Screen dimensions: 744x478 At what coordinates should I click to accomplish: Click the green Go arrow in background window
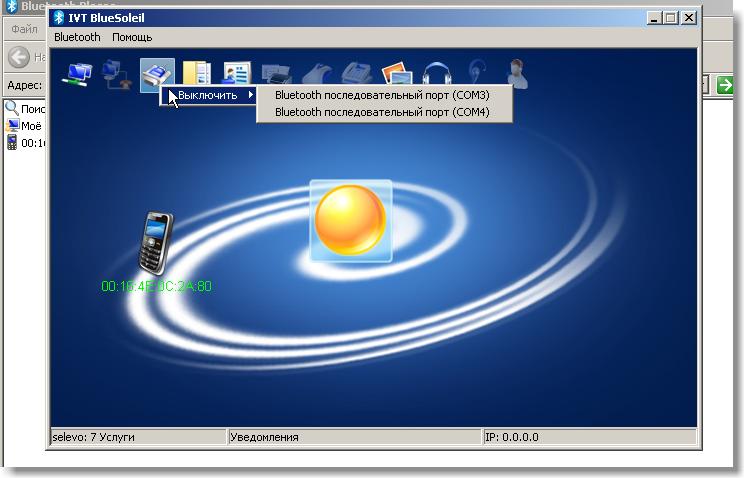(x=726, y=85)
